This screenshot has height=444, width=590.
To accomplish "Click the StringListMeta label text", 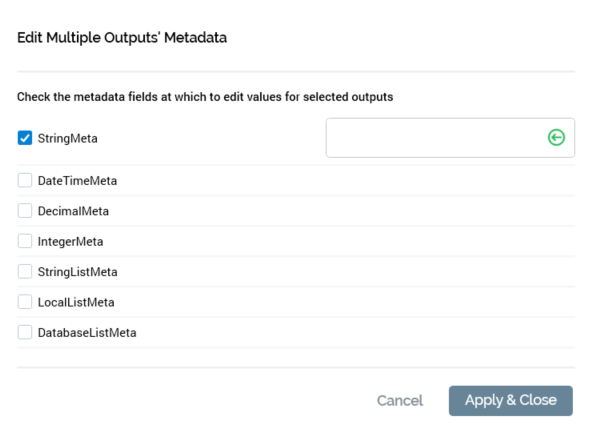I will (x=78, y=272).
